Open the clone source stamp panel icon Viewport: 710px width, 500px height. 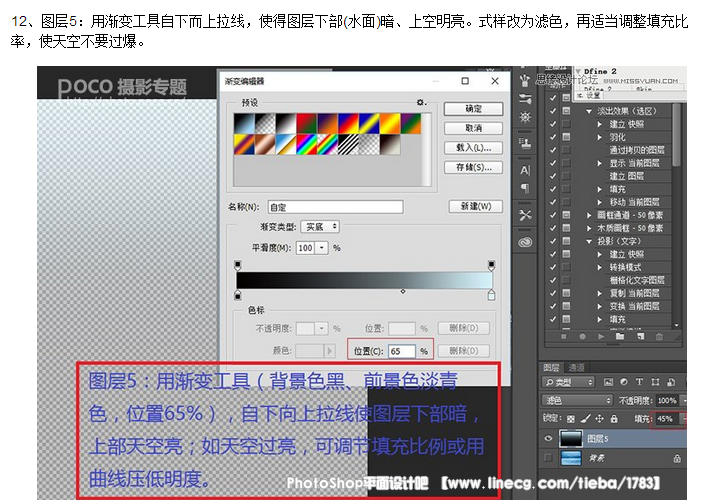(525, 143)
